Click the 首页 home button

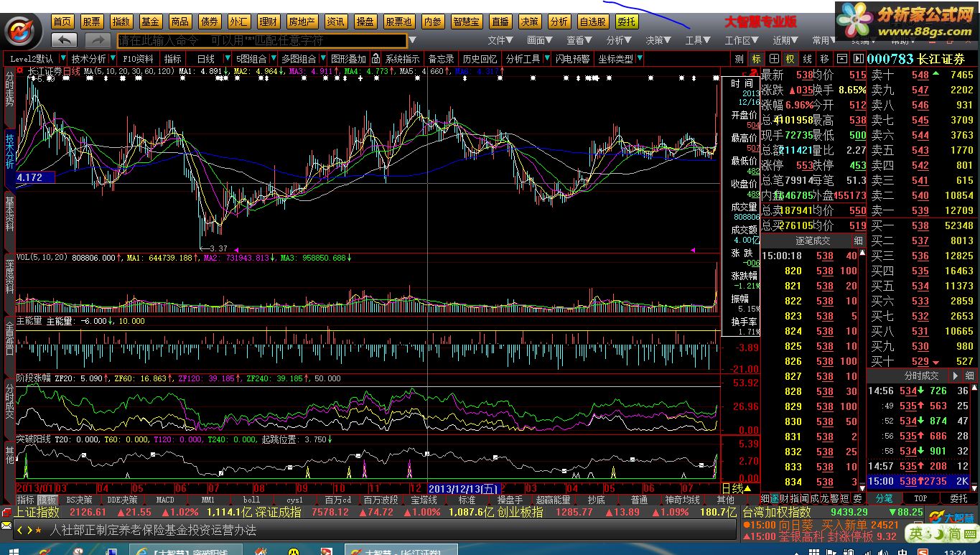62,22
